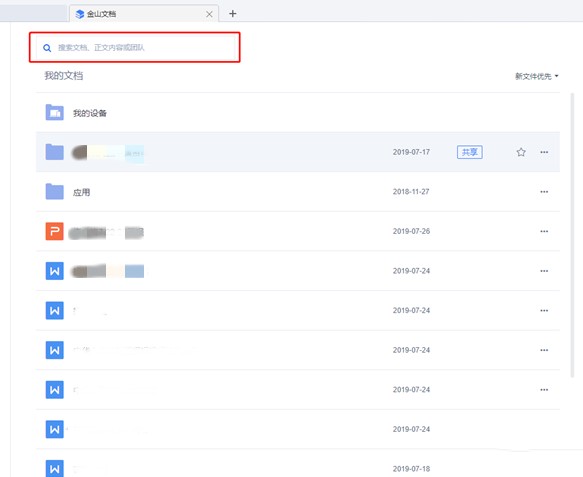The width and height of the screenshot is (583, 477).
Task: Open more options for the 应用 folder
Action: click(x=544, y=192)
